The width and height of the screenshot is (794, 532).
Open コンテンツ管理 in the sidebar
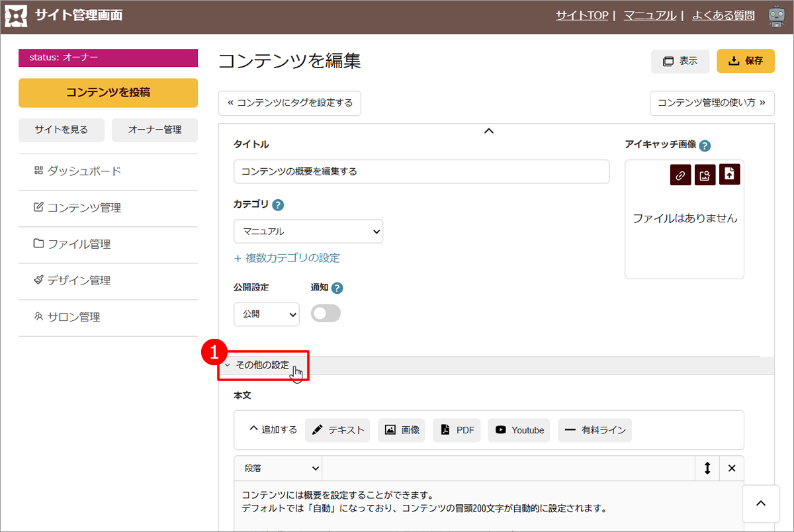pos(84,208)
